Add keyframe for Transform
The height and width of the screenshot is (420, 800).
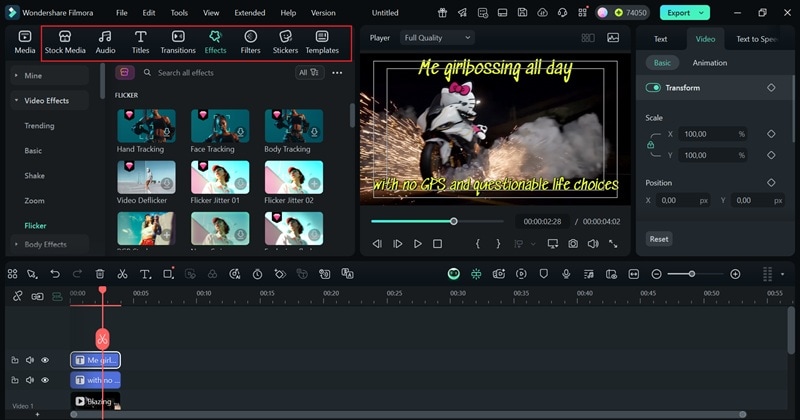[x=771, y=88]
